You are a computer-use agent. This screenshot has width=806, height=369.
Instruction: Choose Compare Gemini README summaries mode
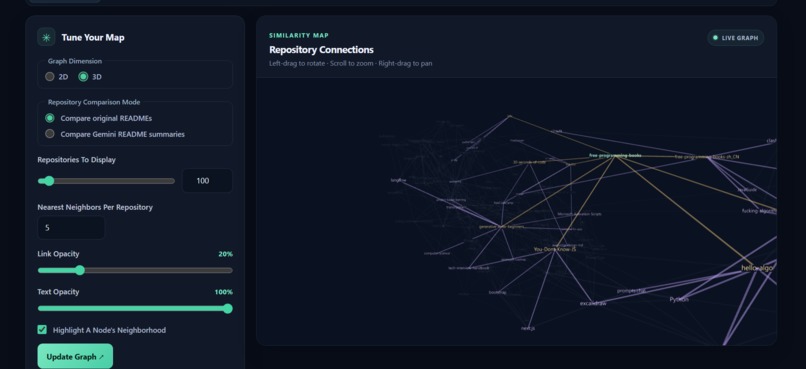50,134
